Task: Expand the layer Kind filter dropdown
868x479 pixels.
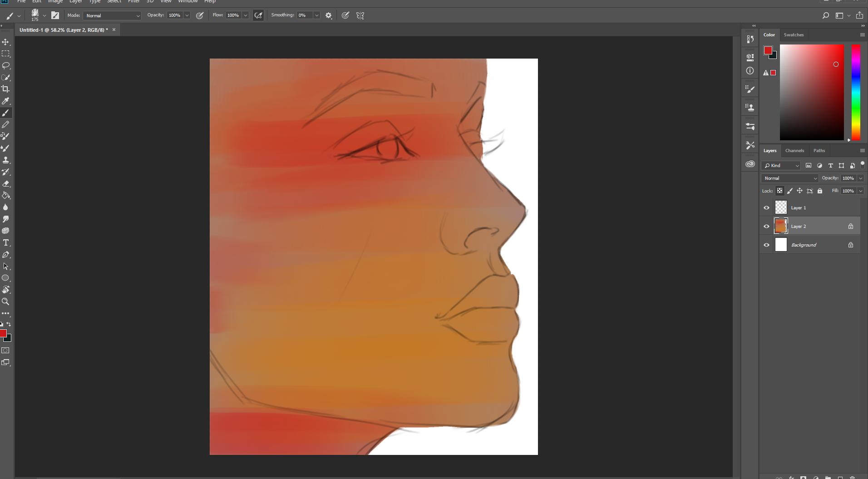Action: pos(781,166)
